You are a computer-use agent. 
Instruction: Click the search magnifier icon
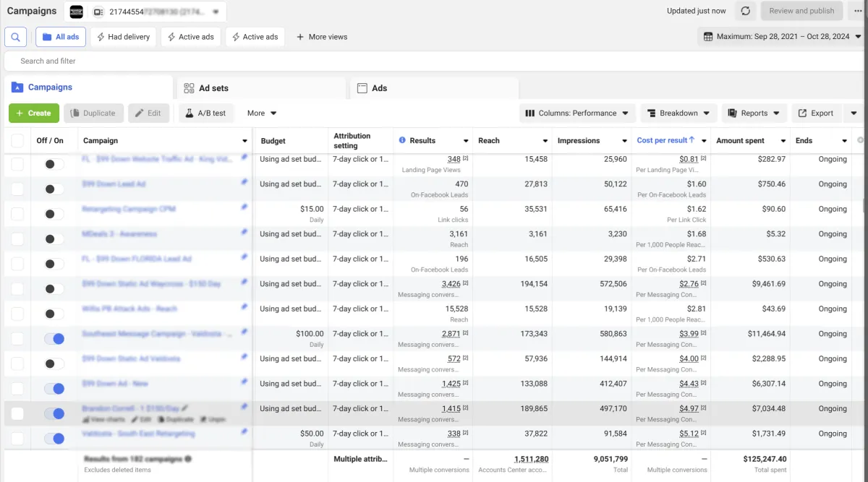pyautogui.click(x=16, y=37)
